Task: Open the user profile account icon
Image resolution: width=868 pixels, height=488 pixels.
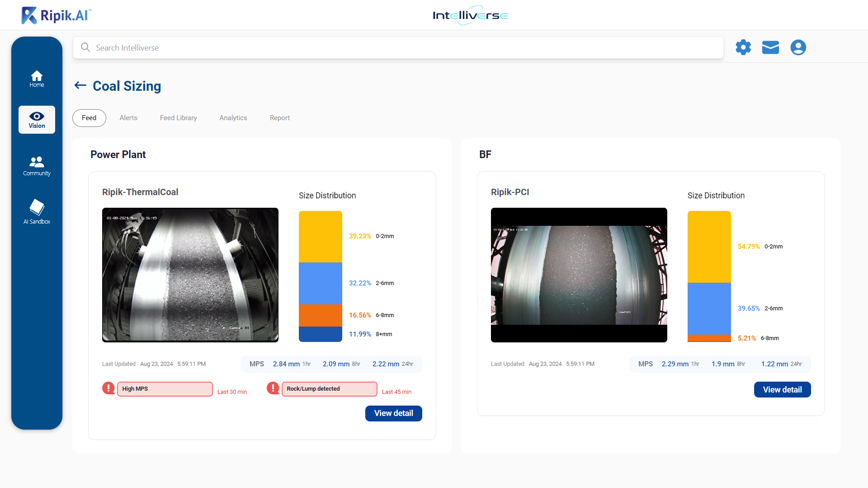Action: (x=798, y=47)
